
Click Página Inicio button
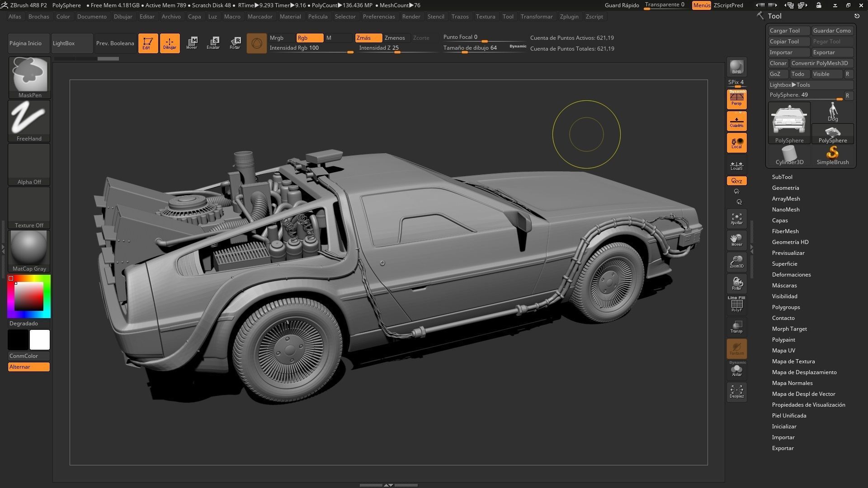coord(29,43)
